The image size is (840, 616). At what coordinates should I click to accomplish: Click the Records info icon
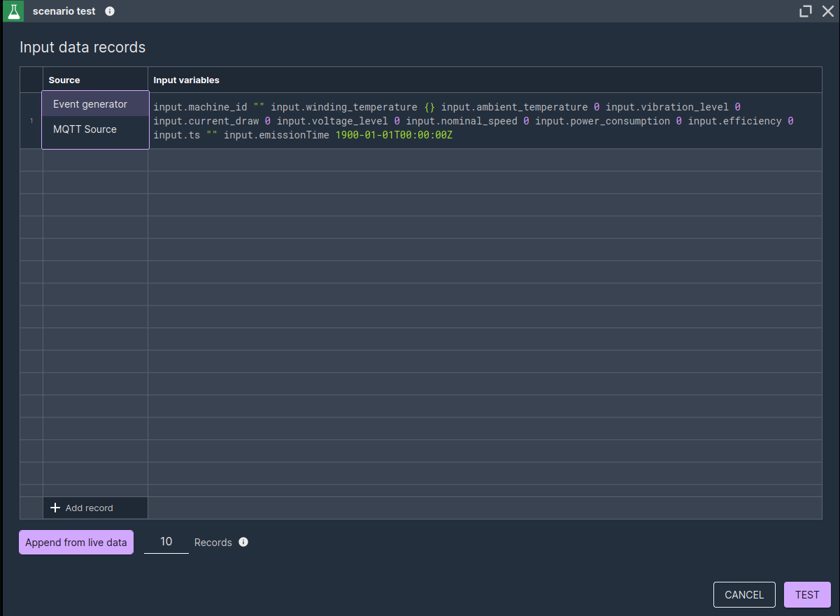[x=243, y=542]
